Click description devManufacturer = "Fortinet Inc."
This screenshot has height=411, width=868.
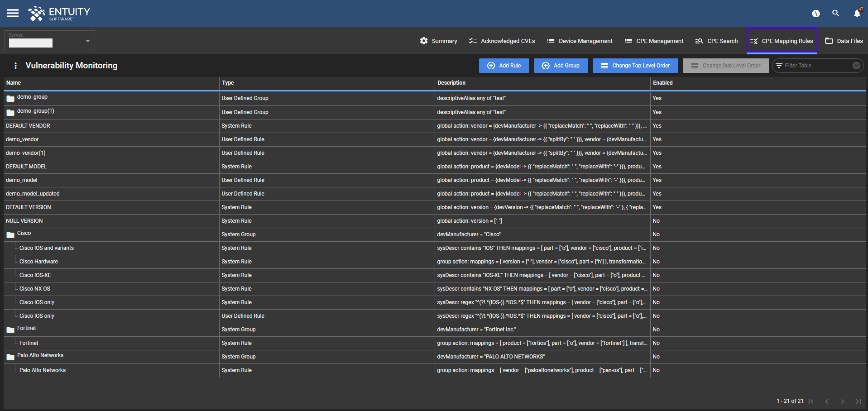(476, 330)
